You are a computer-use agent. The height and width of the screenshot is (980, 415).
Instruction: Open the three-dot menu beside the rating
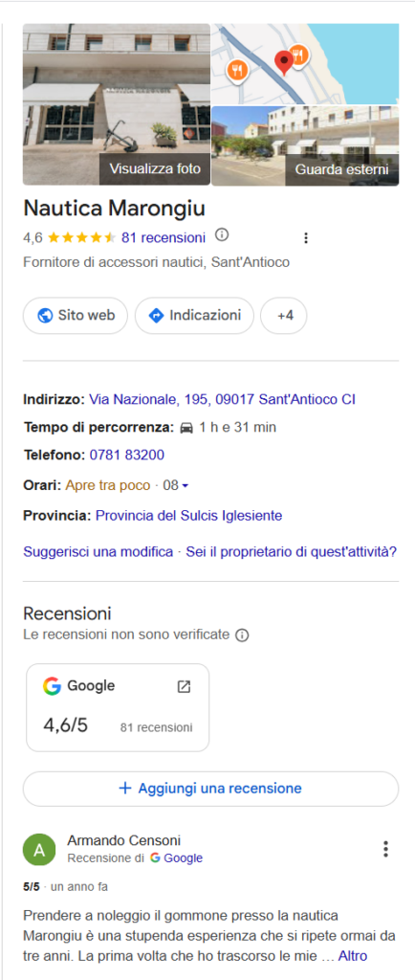coord(305,238)
